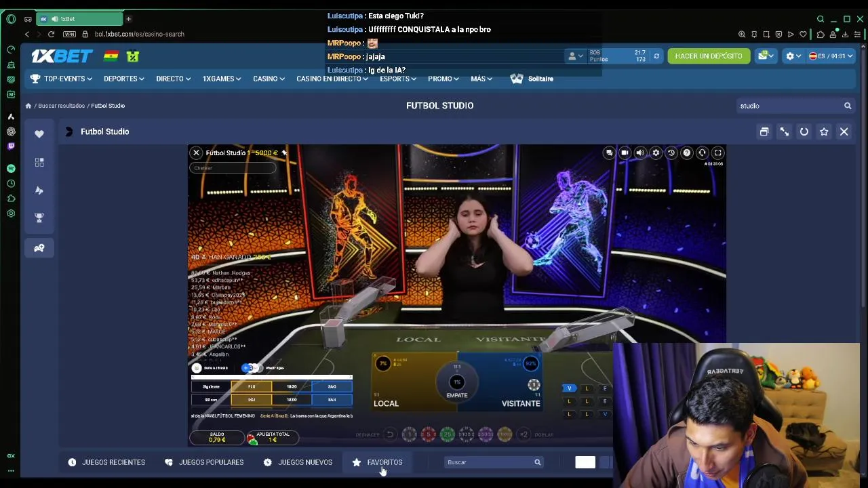The image size is (868, 488).
Task: Close the Futbol Studio game panel
Action: click(844, 131)
